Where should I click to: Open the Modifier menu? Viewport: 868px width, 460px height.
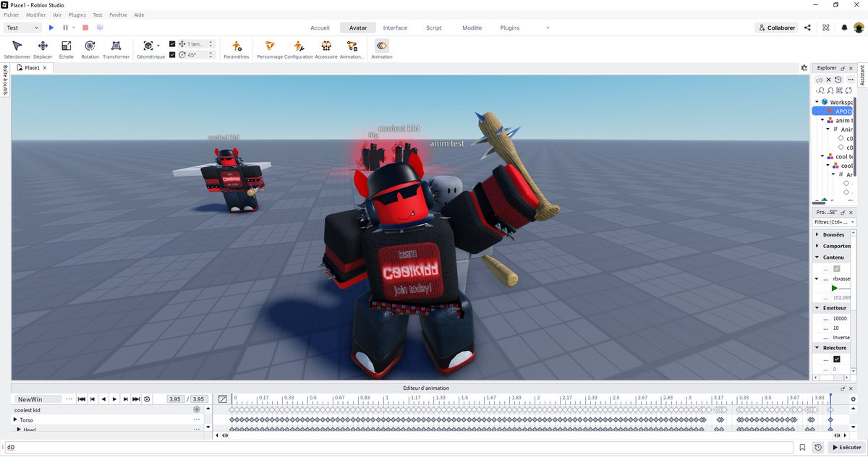coord(35,14)
